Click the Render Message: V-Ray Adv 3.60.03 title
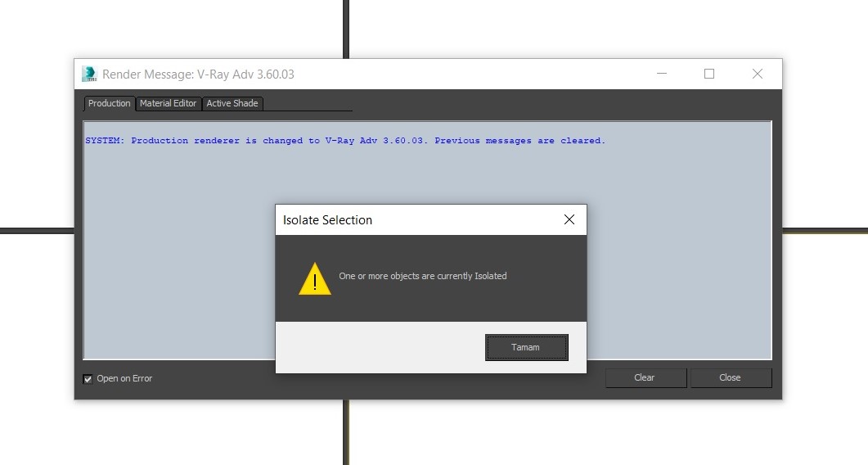The width and height of the screenshot is (868, 465). coord(198,74)
